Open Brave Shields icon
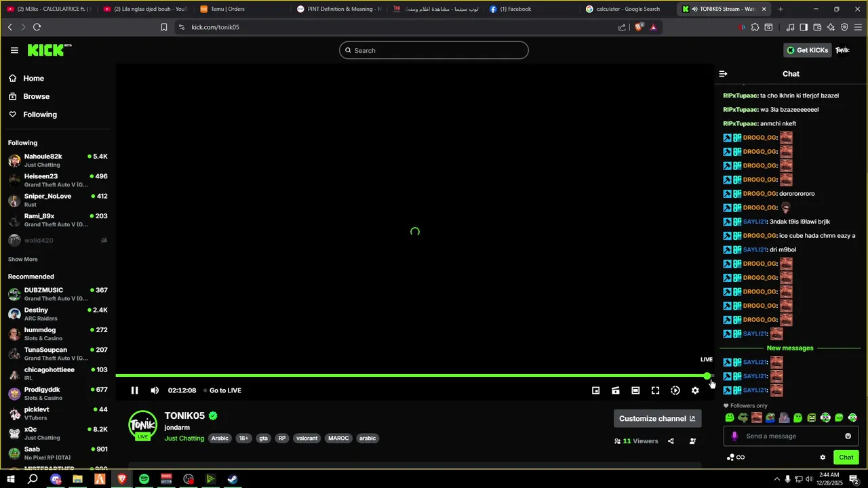This screenshot has width=868, height=488. point(639,27)
